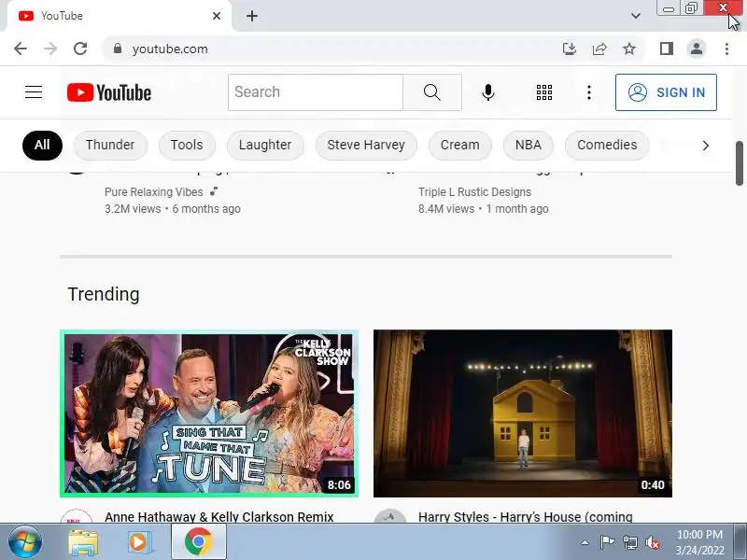Click the SIGN IN button
The height and width of the screenshot is (560, 747).
(666, 92)
